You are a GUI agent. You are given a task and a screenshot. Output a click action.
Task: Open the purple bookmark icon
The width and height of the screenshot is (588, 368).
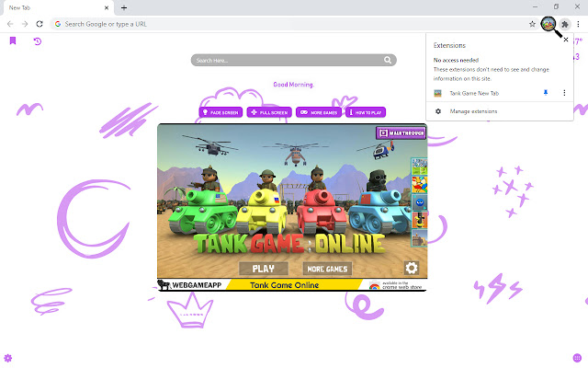13,40
